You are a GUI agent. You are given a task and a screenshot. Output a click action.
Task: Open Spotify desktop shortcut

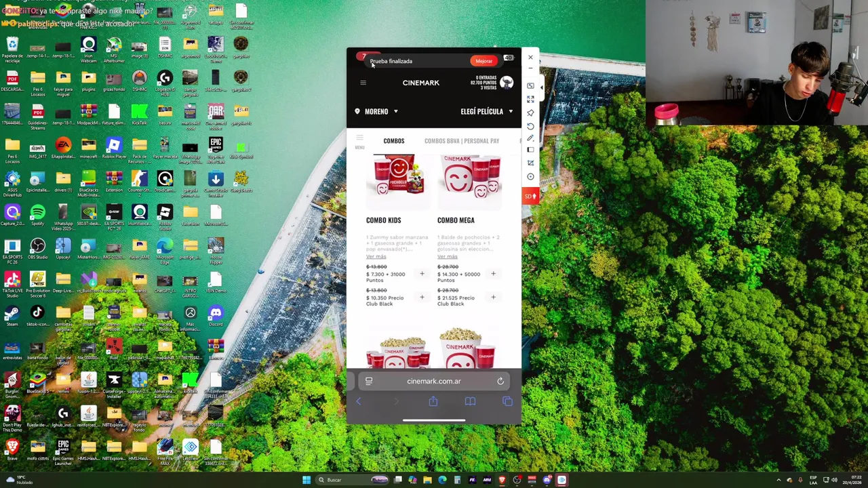[37, 216]
